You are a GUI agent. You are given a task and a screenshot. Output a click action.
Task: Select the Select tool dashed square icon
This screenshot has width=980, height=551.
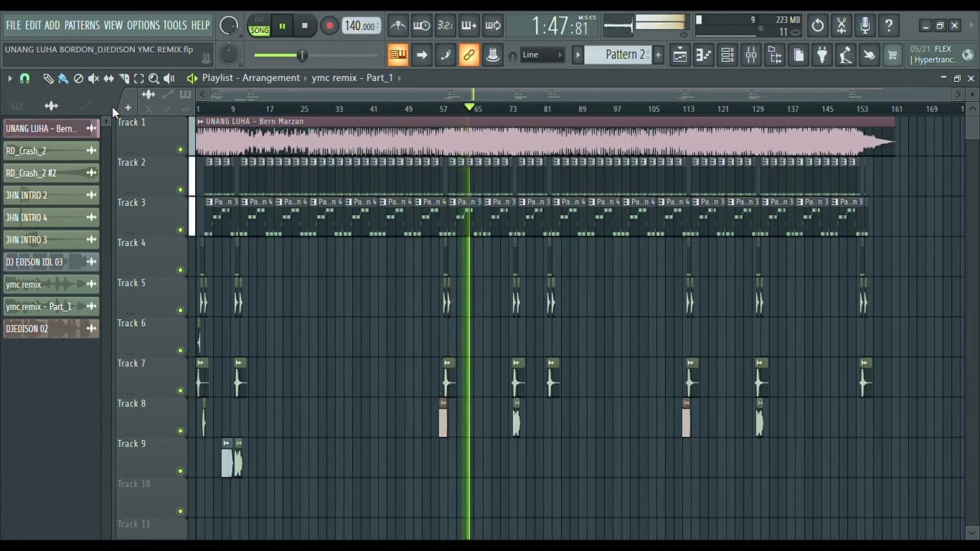pyautogui.click(x=139, y=78)
